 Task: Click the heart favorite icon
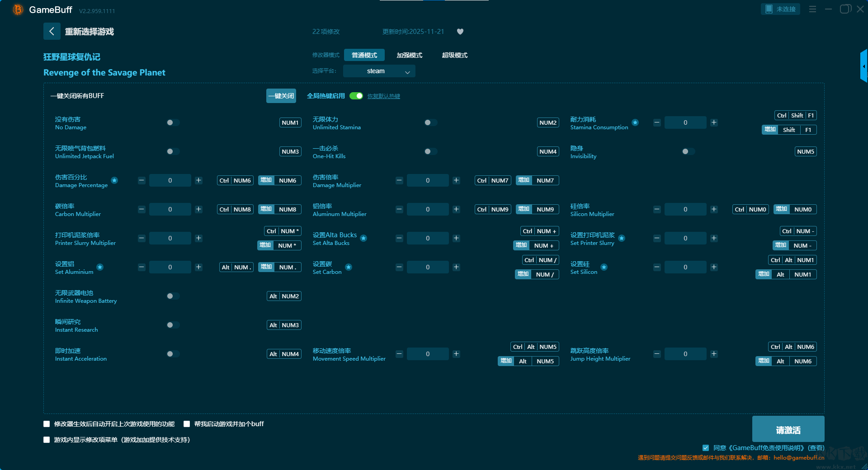point(460,32)
